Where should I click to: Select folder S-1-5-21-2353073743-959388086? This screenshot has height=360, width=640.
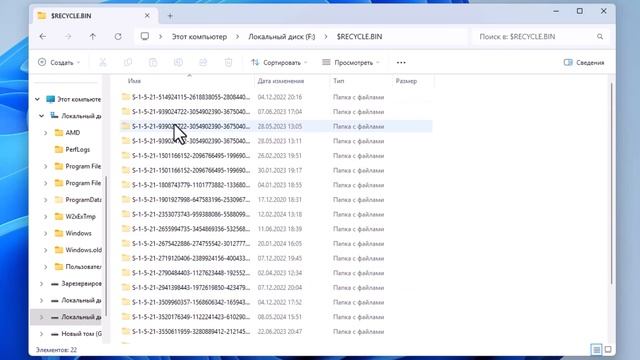(x=191, y=214)
